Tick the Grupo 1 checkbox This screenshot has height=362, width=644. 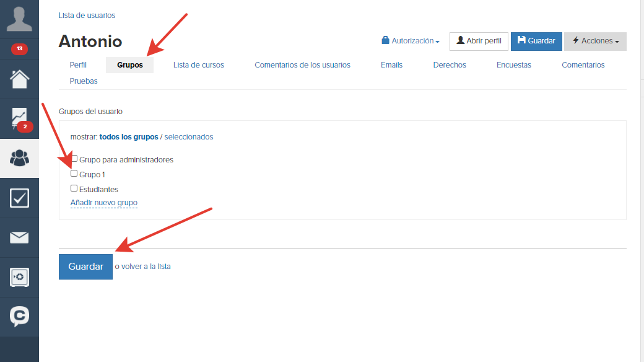(x=74, y=174)
